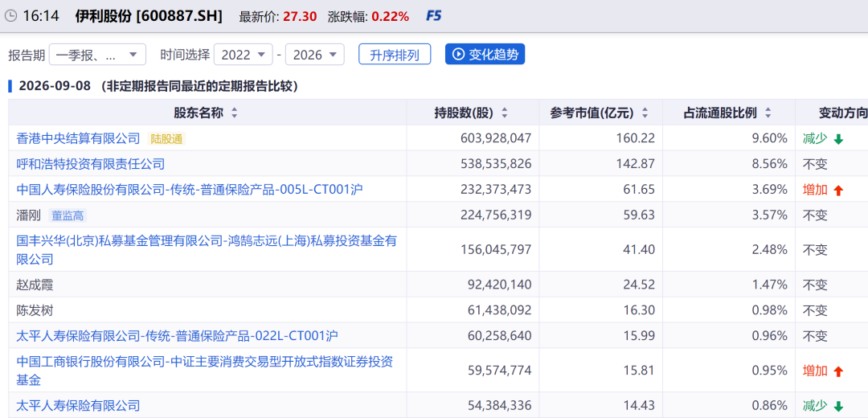Click holding value 60,258,640

[x=501, y=335]
